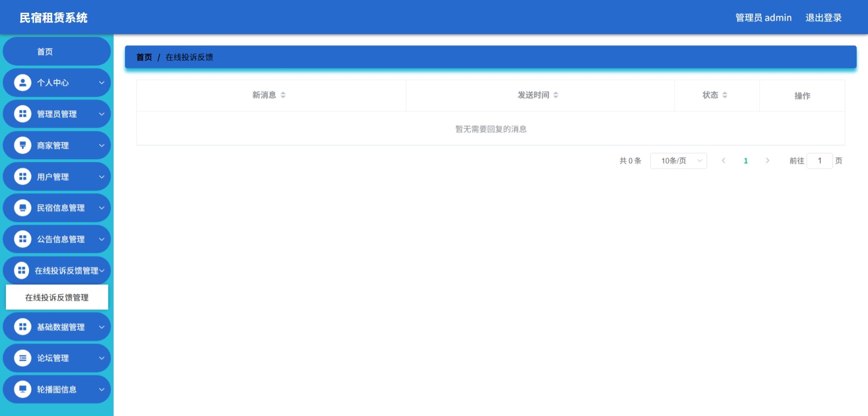
Task: Expand 个人中心 menu chevron
Action: (x=101, y=83)
